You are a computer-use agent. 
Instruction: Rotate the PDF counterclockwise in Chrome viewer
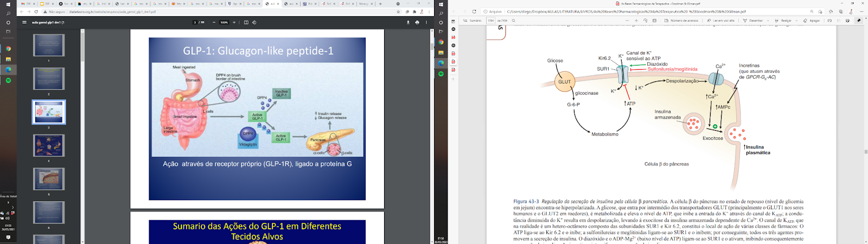254,22
